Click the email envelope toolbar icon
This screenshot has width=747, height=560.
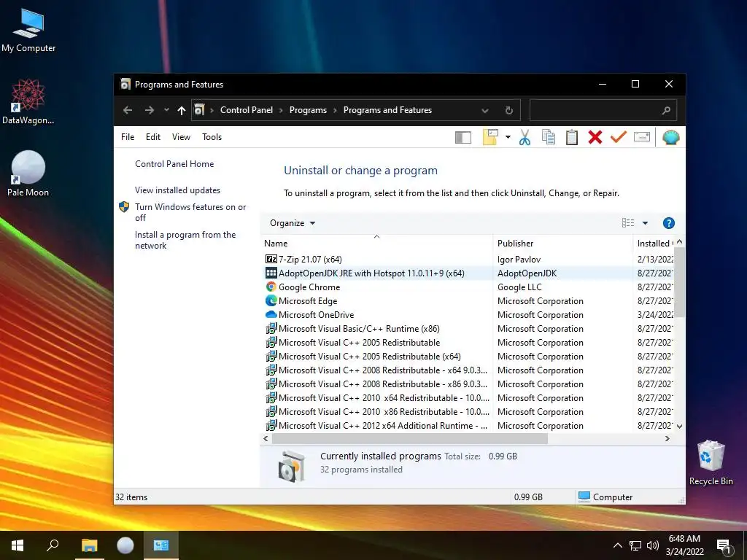pos(642,137)
